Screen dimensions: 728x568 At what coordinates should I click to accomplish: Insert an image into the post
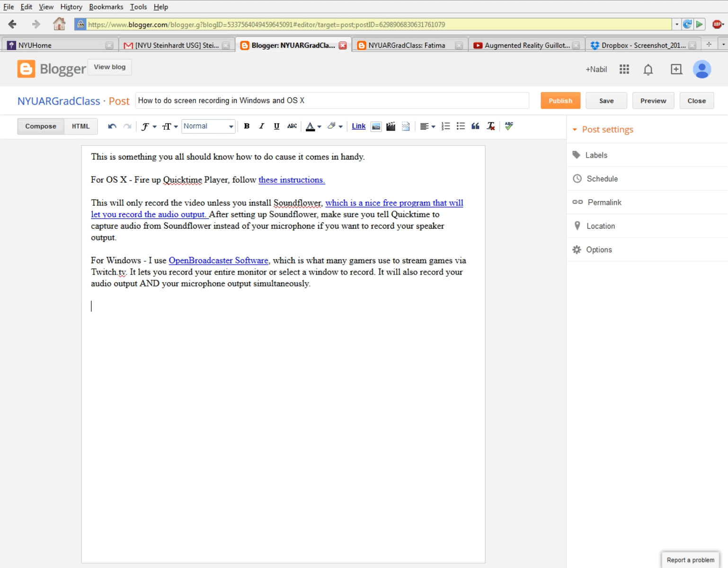coord(375,126)
